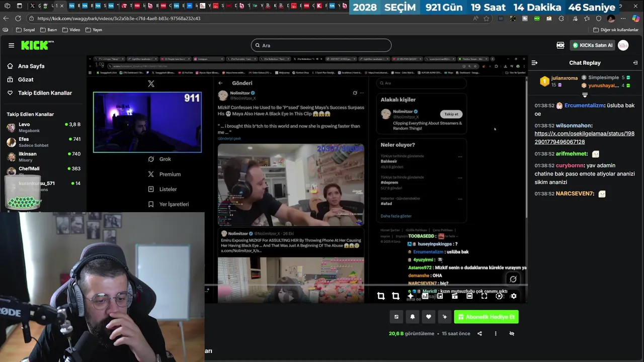
Task: Open the Basın bookmarks folder
Action: pos(49,30)
